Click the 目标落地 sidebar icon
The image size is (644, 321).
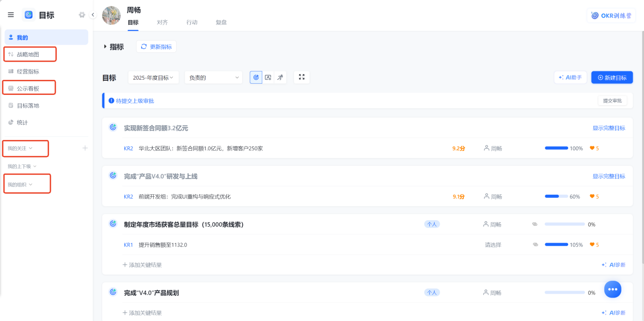click(11, 105)
